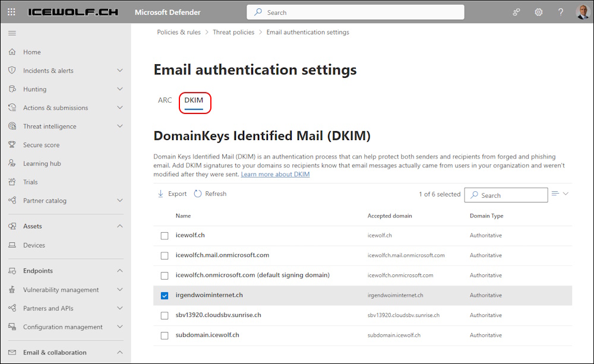Select the DKIM tab
Viewport: 594px width, 364px height.
(194, 100)
